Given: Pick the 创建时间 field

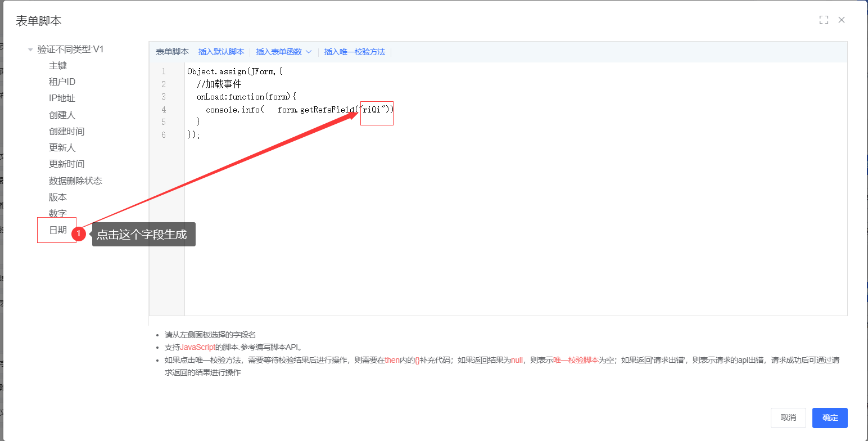Looking at the screenshot, I should pos(66,131).
